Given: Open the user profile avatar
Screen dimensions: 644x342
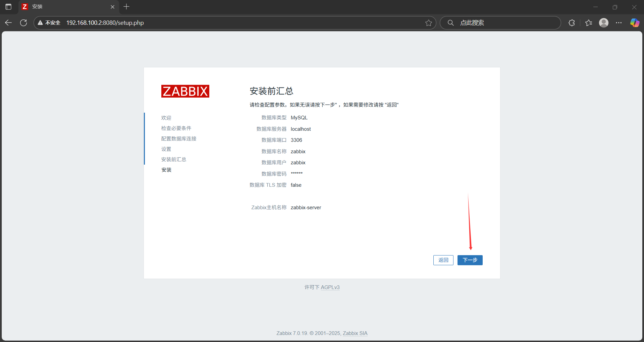Looking at the screenshot, I should pyautogui.click(x=604, y=23).
